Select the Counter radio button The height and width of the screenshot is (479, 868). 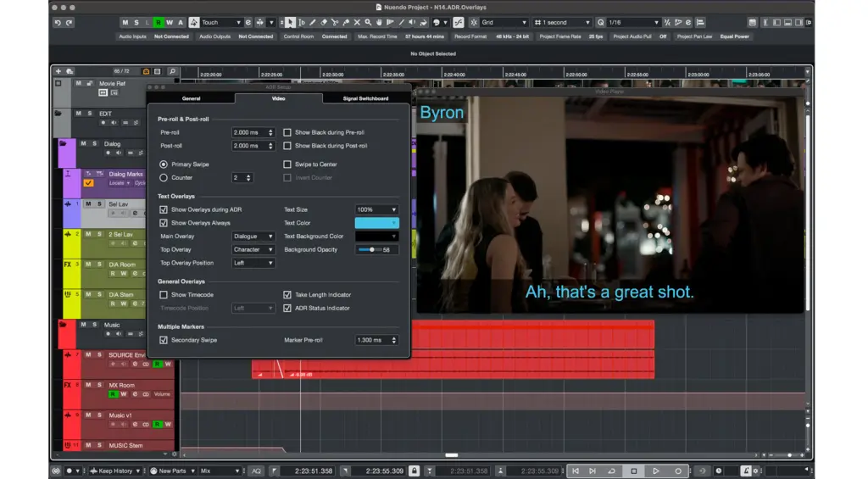(164, 178)
